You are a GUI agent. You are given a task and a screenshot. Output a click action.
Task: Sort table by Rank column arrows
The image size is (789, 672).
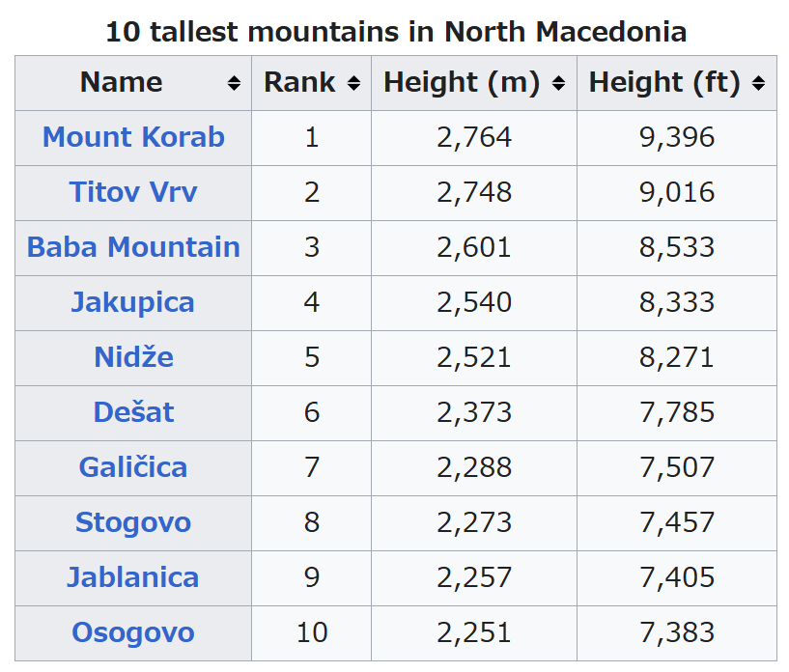353,84
